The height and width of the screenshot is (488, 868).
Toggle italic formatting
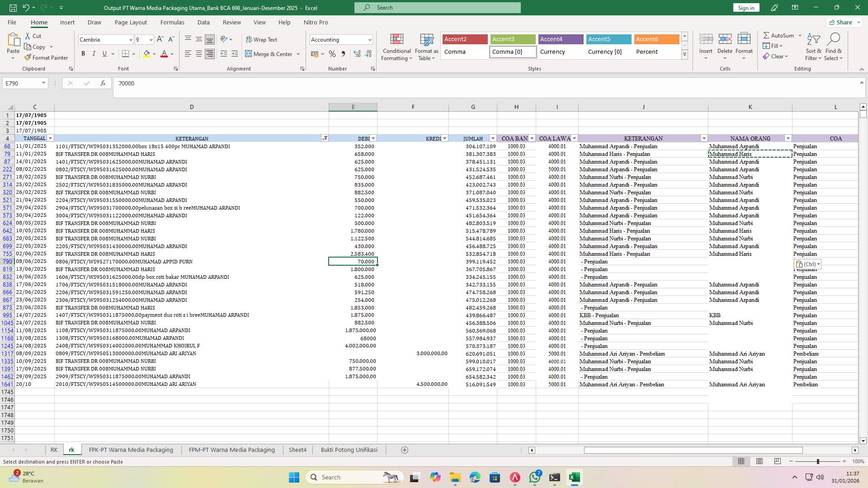(94, 53)
